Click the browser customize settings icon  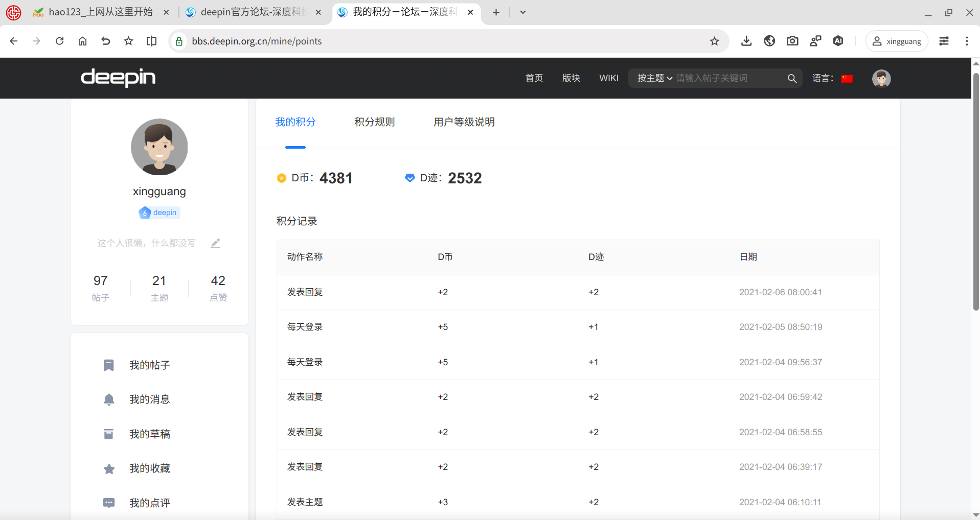coord(944,41)
